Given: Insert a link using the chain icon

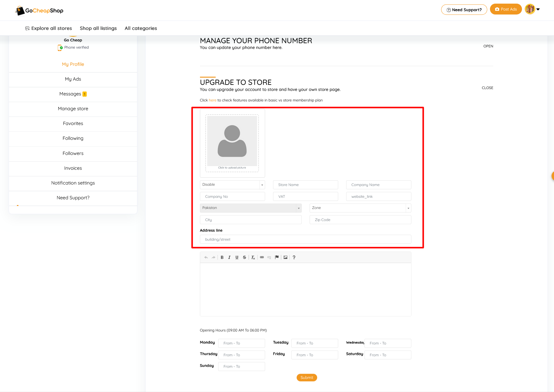Looking at the screenshot, I should coord(262,257).
